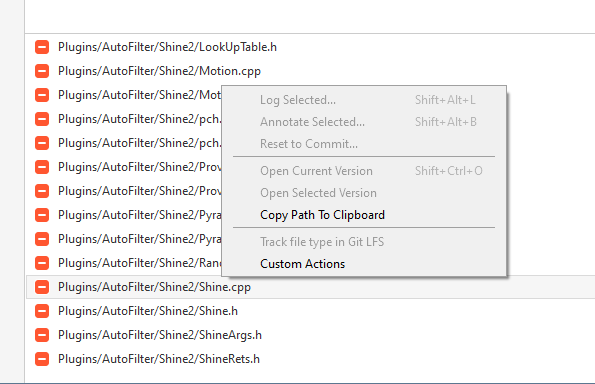Open the Custom Actions submenu
The image size is (595, 384).
(x=364, y=264)
